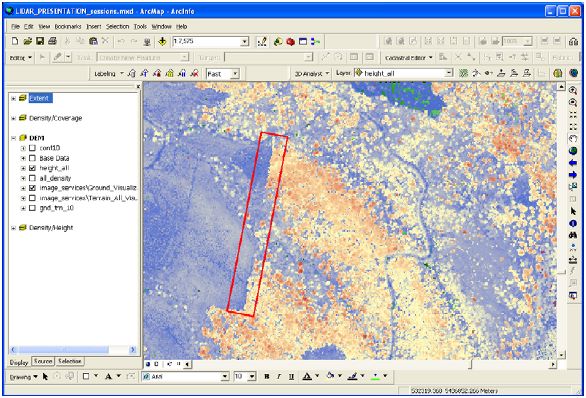Image resolution: width=586 pixels, height=398 pixels.
Task: Collapse the DEM data frame
Action: 13,138
